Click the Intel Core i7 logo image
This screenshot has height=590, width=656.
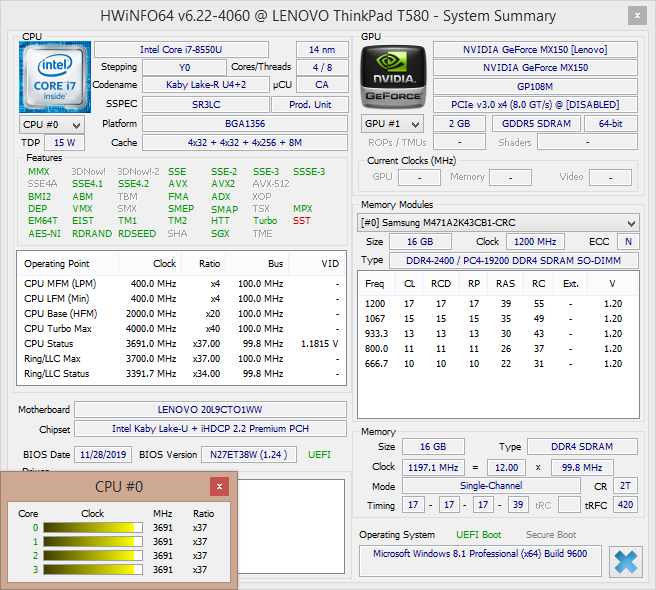coord(55,77)
